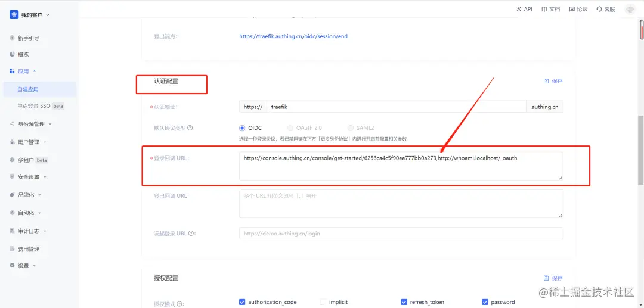This screenshot has width=644, height=308.
Task: Open 新手引导 in the sidebar
Action: click(29, 38)
